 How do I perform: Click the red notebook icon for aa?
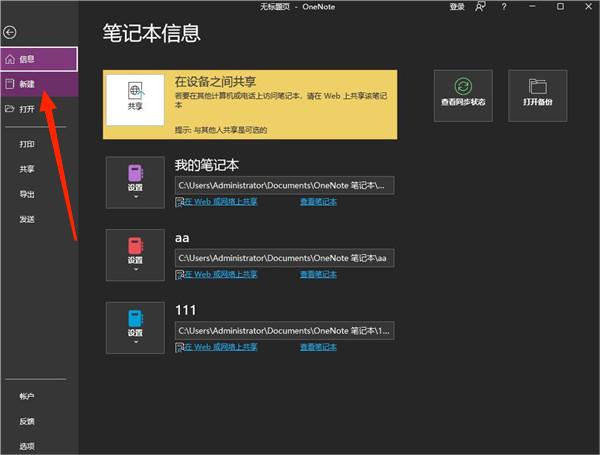[135, 247]
